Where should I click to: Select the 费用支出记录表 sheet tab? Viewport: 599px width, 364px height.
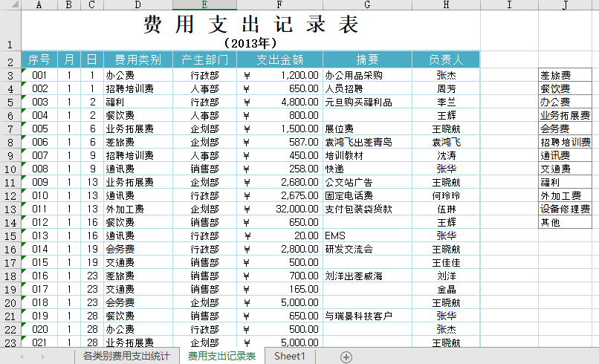(221, 357)
